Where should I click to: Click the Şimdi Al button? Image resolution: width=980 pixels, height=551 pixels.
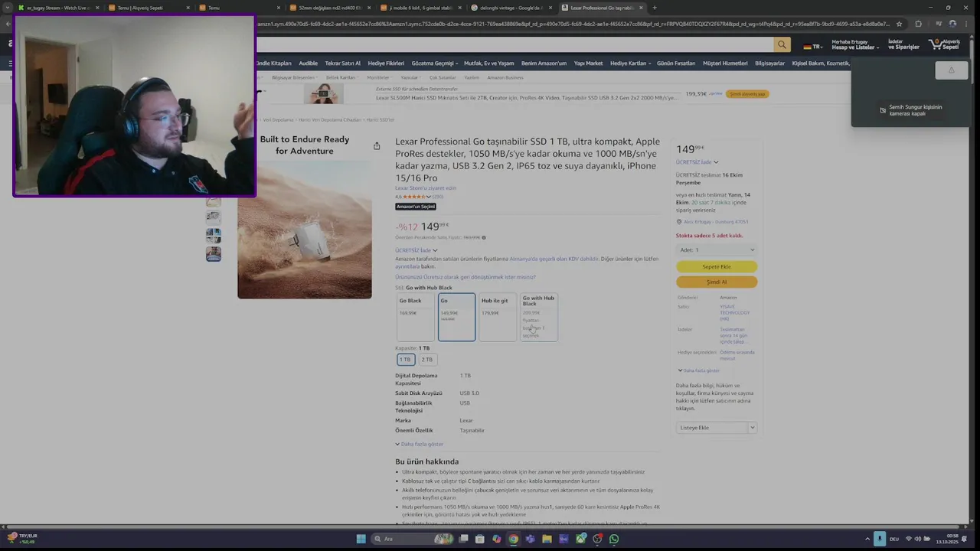coord(717,282)
